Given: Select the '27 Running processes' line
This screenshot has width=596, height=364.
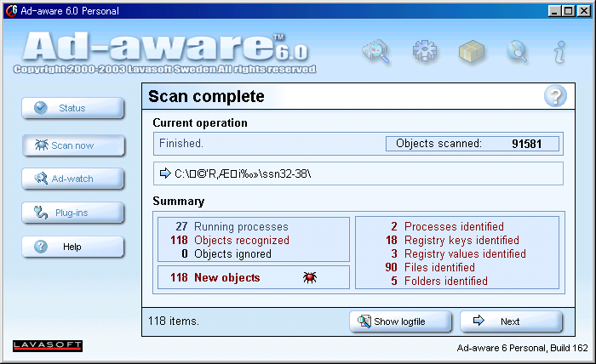Looking at the screenshot, I should click(x=232, y=226).
